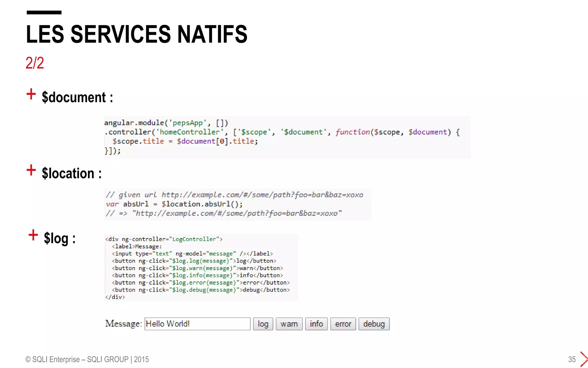Select the LES SERVICES NATIFS heading

137,34
